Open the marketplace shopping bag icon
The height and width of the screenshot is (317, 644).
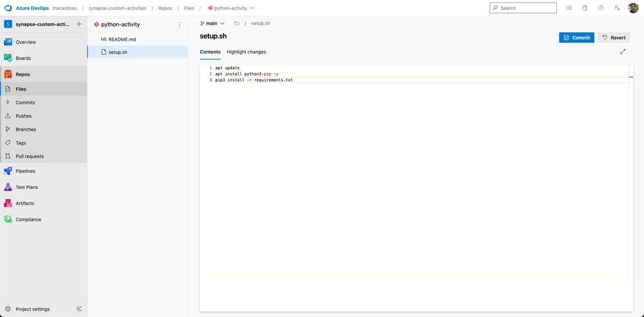[585, 8]
